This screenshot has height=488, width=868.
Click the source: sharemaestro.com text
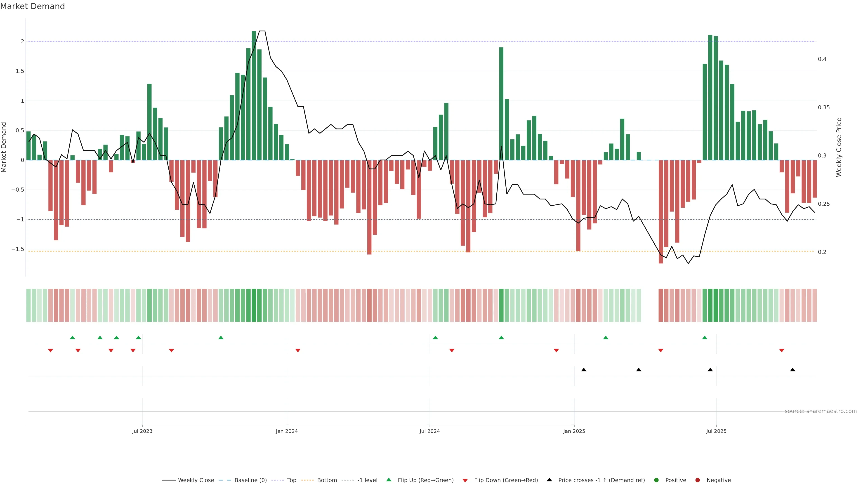tap(821, 411)
